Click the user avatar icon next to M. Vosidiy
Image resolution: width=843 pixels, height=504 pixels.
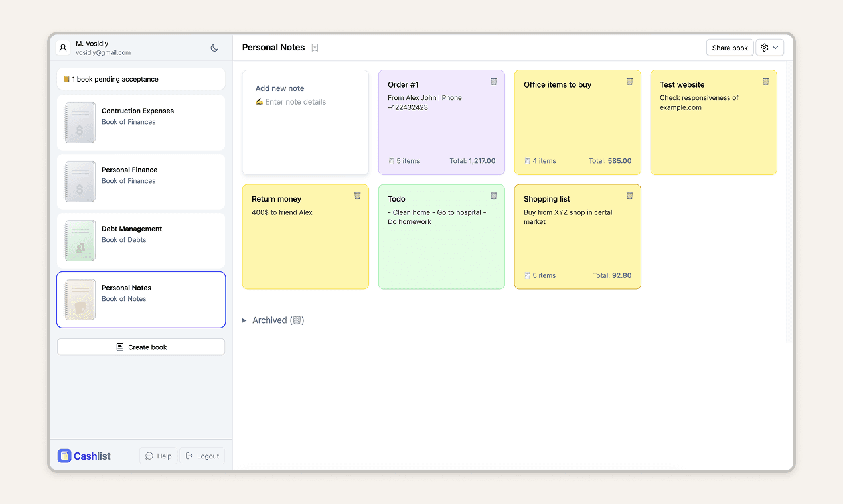[63, 47]
